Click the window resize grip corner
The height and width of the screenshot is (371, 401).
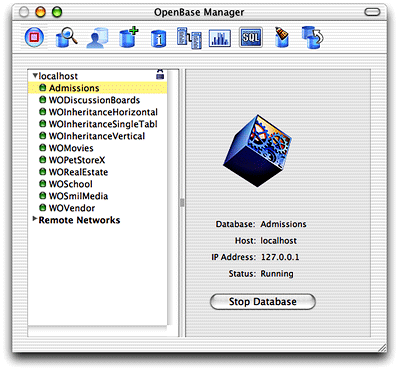[381, 347]
